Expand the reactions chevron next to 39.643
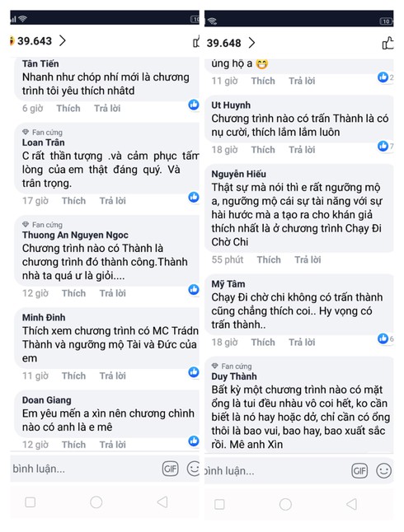The width and height of the screenshot is (404, 532). click(62, 40)
